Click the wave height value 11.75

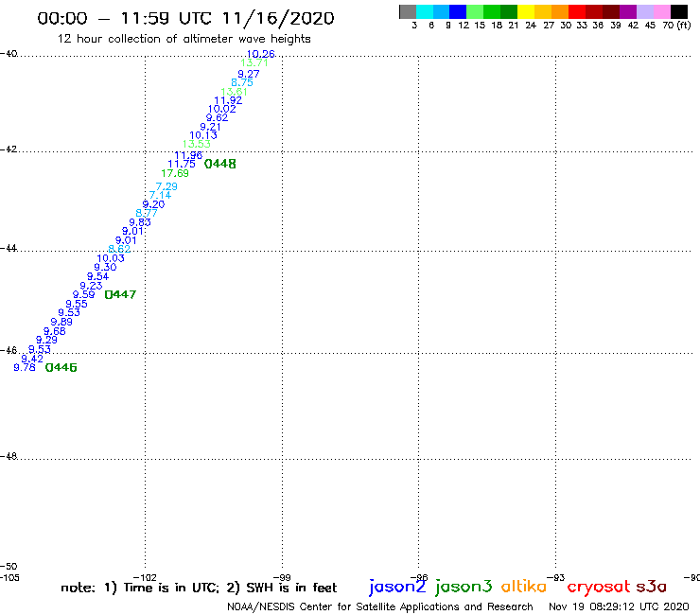coord(182,164)
